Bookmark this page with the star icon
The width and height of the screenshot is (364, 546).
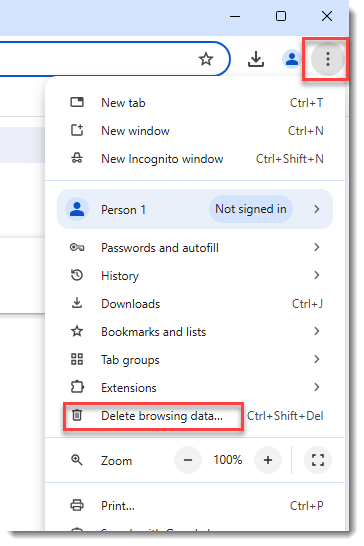click(x=206, y=59)
